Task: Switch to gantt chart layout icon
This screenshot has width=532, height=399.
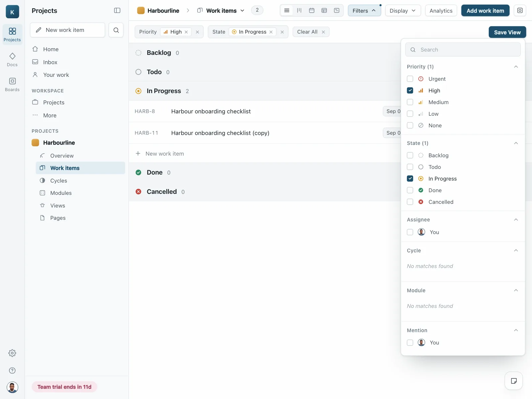Action: (336, 11)
